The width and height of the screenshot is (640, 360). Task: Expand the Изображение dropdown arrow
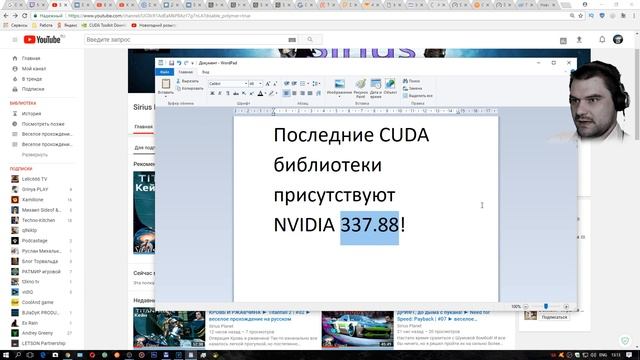(x=339, y=97)
